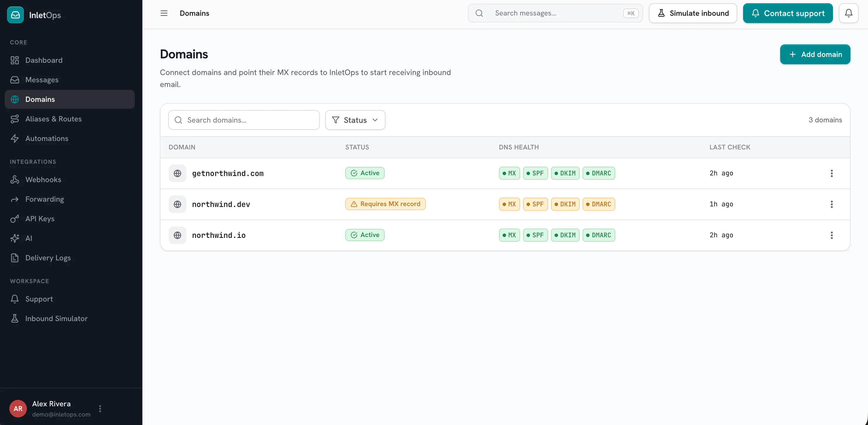Click the InletOps logo icon
This screenshot has height=425, width=868.
coord(15,15)
